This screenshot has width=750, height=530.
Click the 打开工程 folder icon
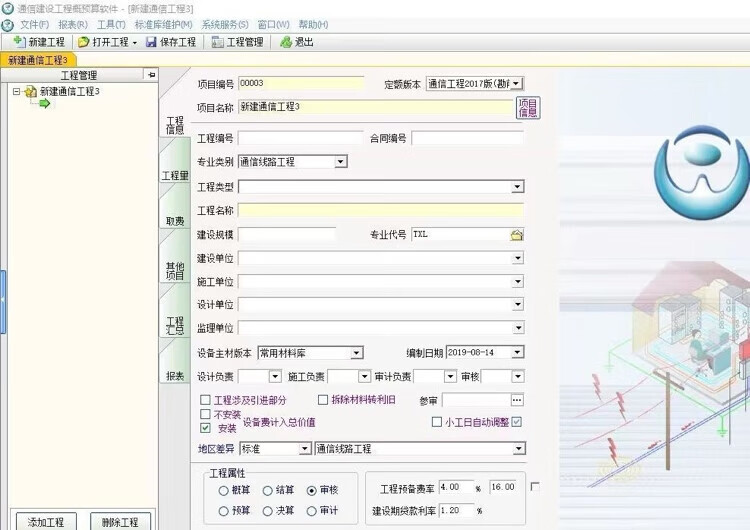84,42
